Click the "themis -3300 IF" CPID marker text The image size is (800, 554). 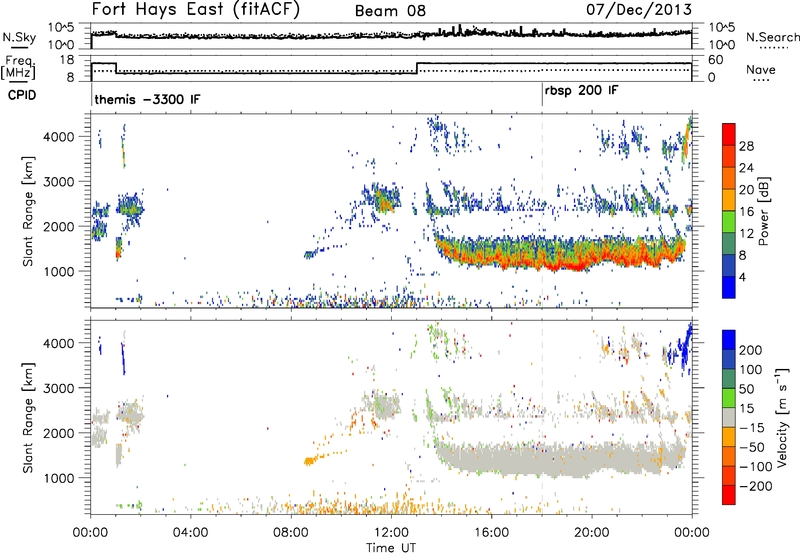pos(147,99)
